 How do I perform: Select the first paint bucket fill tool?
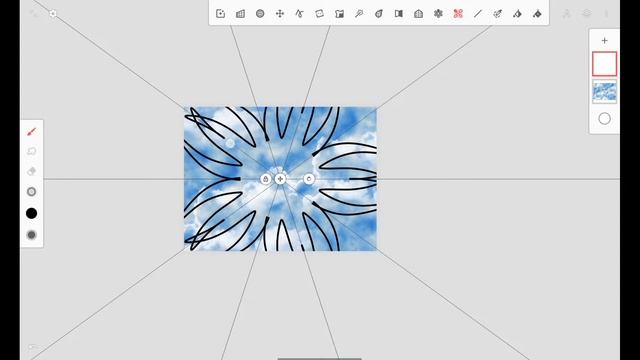pyautogui.click(x=517, y=13)
